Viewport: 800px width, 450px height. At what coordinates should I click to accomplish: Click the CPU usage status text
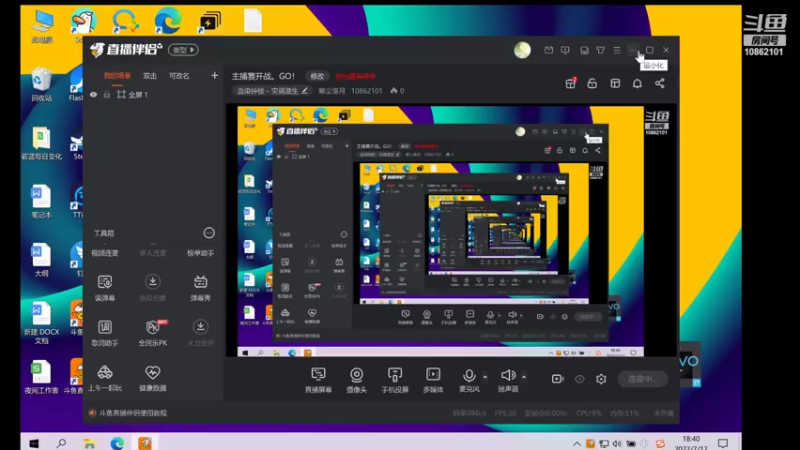pos(588,413)
